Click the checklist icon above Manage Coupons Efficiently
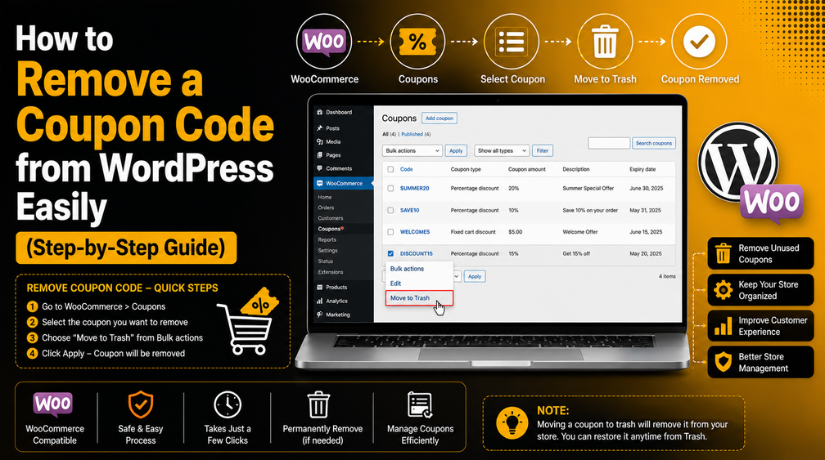The image size is (825, 460). [x=420, y=405]
